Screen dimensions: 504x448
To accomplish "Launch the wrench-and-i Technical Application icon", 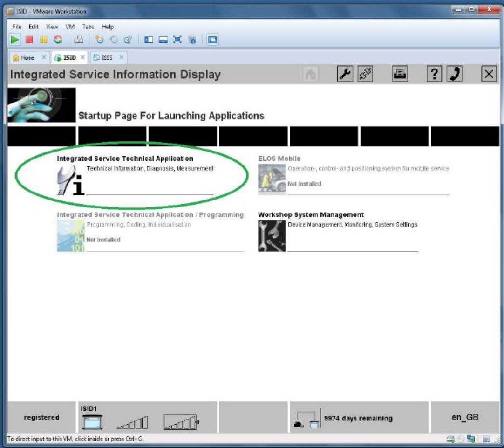I will pyautogui.click(x=71, y=180).
